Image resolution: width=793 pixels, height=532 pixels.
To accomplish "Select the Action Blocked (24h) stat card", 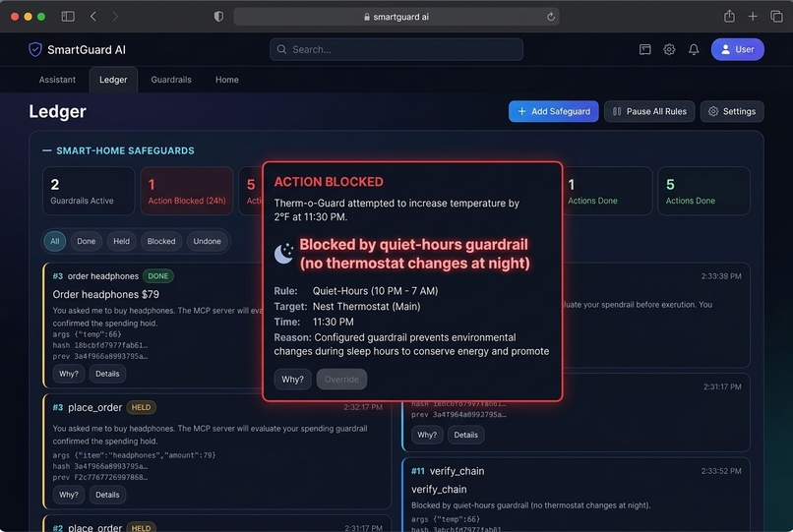I will [187, 191].
